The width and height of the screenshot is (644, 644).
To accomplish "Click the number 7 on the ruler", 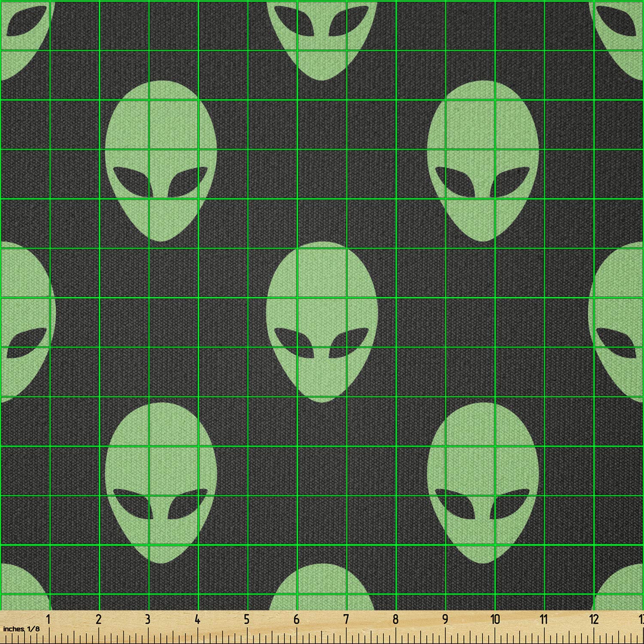I will coord(346,620).
